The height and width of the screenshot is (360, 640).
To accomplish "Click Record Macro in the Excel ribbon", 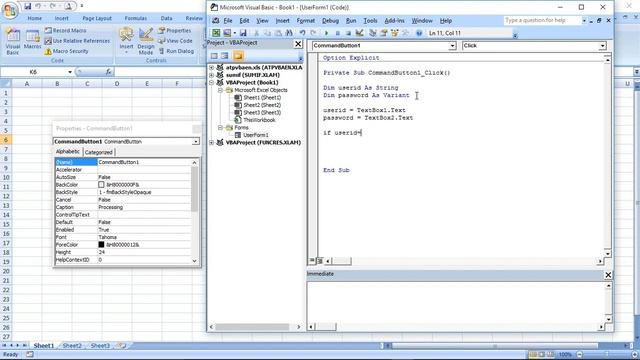I will [65, 31].
